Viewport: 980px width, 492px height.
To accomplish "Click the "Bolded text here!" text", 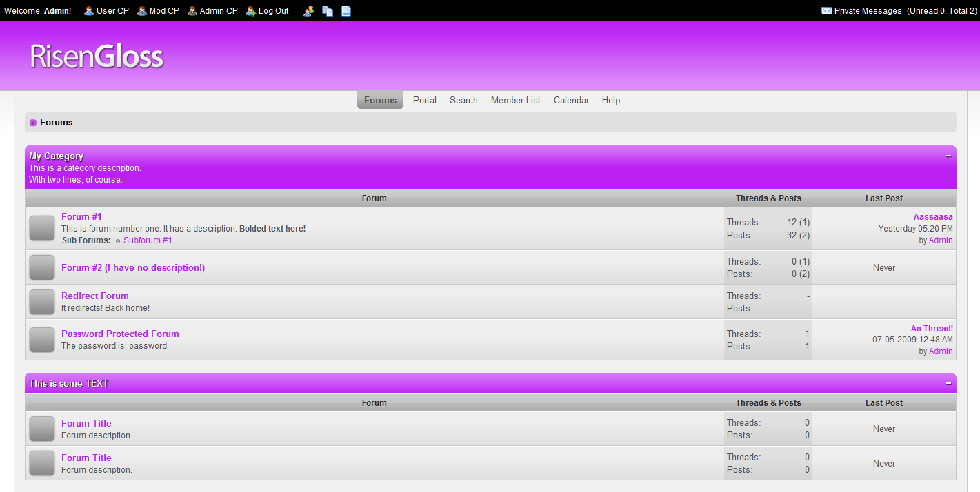I will pos(272,229).
